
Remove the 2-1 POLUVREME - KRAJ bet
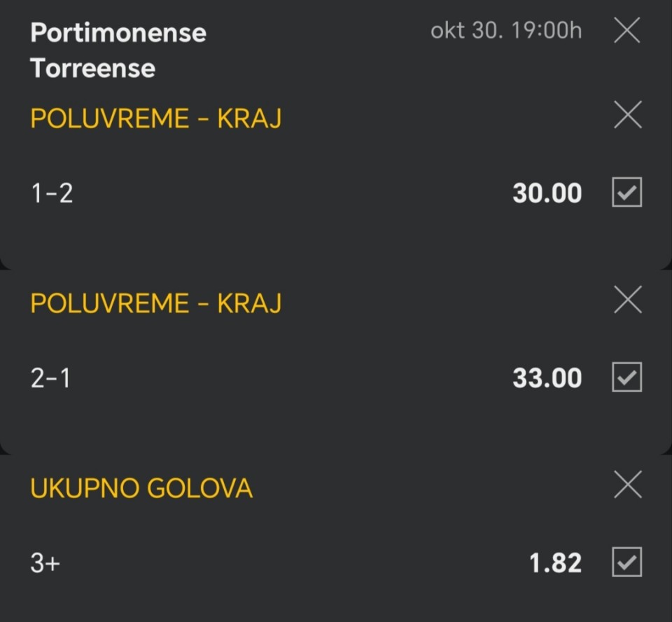click(627, 300)
